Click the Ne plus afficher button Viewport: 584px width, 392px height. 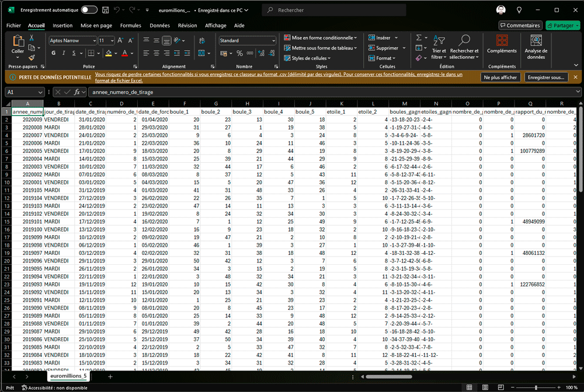(x=500, y=78)
